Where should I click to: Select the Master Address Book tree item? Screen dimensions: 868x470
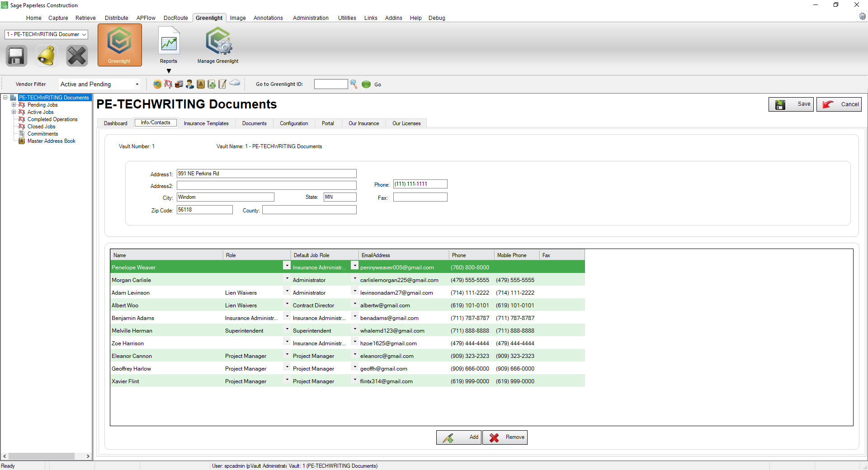52,141
